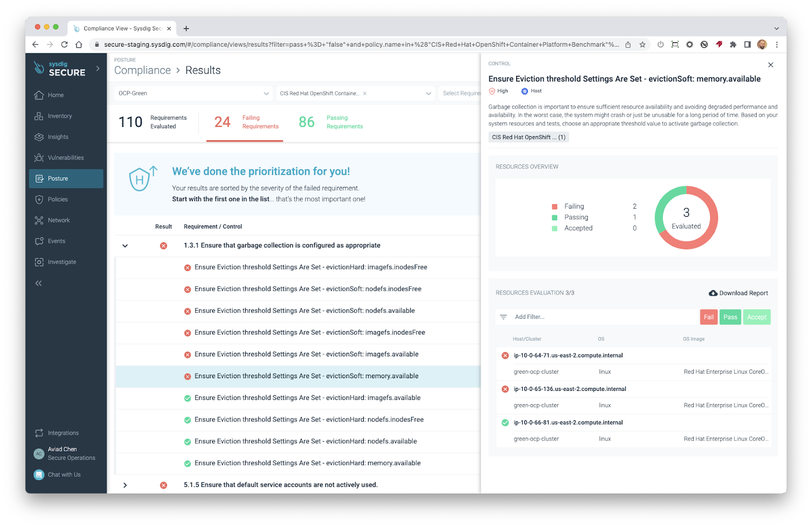Open the Network section
The width and height of the screenshot is (812, 527).
tap(58, 220)
